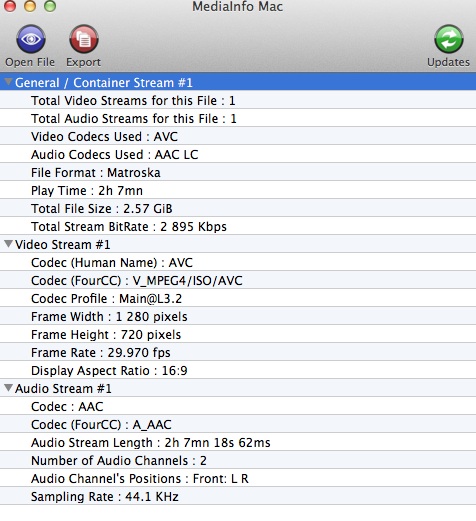Screen dimensions: 476x521
Task: Select the Audio Stream Length row
Action: pyautogui.click(x=238, y=442)
